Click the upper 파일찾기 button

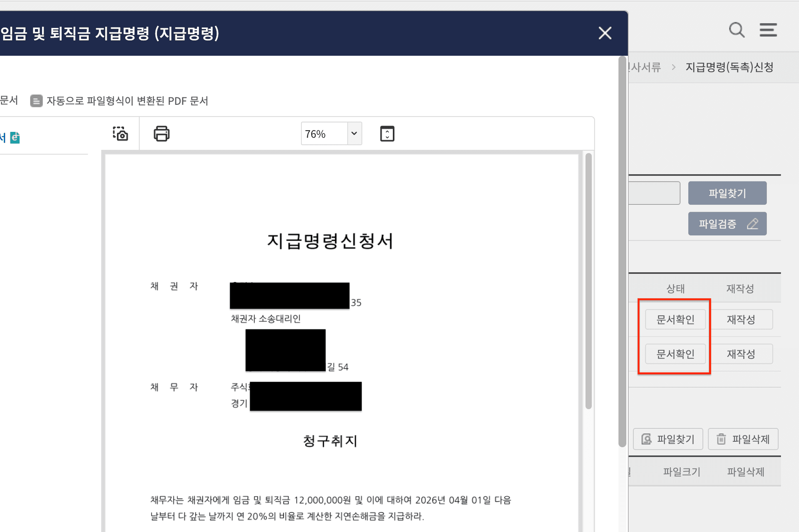(727, 193)
